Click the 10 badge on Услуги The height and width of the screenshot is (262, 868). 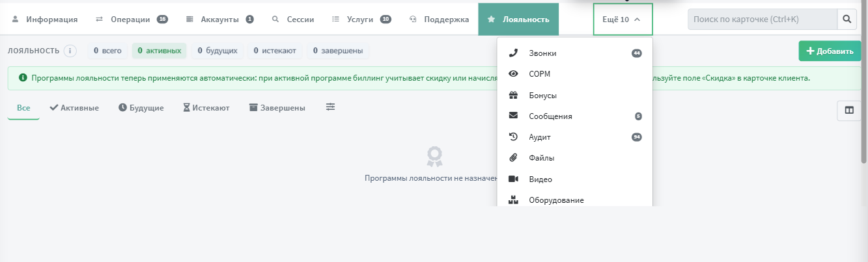point(385,20)
